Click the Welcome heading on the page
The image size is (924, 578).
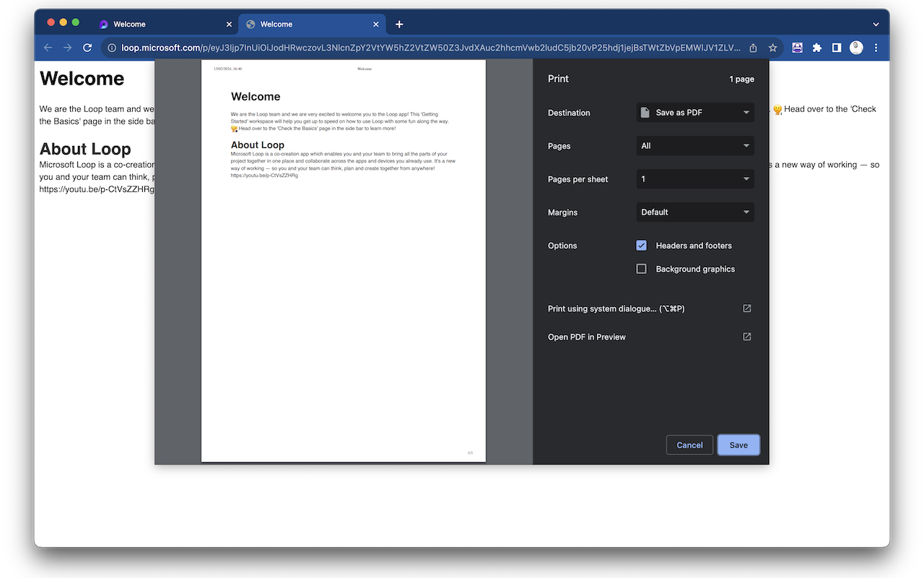82,79
